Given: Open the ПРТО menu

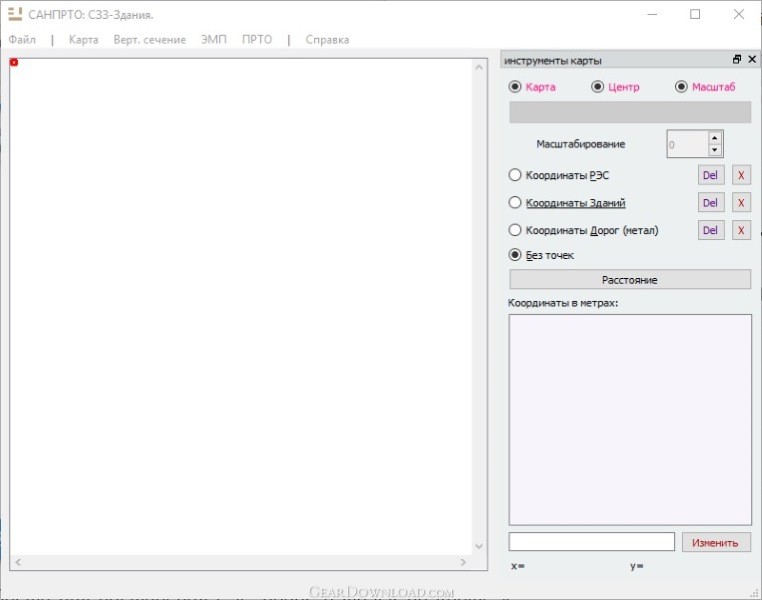Looking at the screenshot, I should tap(257, 39).
